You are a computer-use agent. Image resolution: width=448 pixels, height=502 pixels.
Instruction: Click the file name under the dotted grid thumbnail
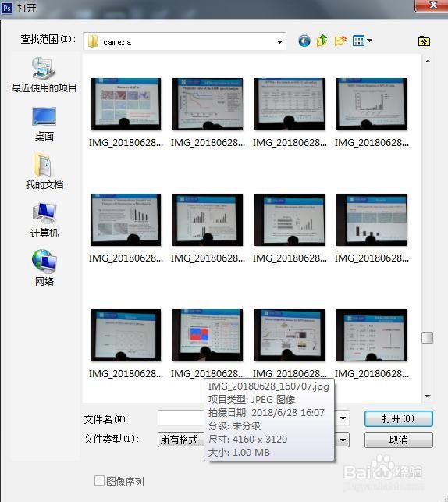coord(126,374)
